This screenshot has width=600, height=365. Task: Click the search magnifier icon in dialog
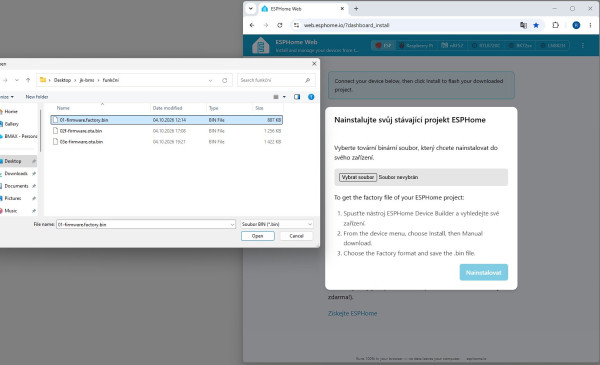coord(307,80)
